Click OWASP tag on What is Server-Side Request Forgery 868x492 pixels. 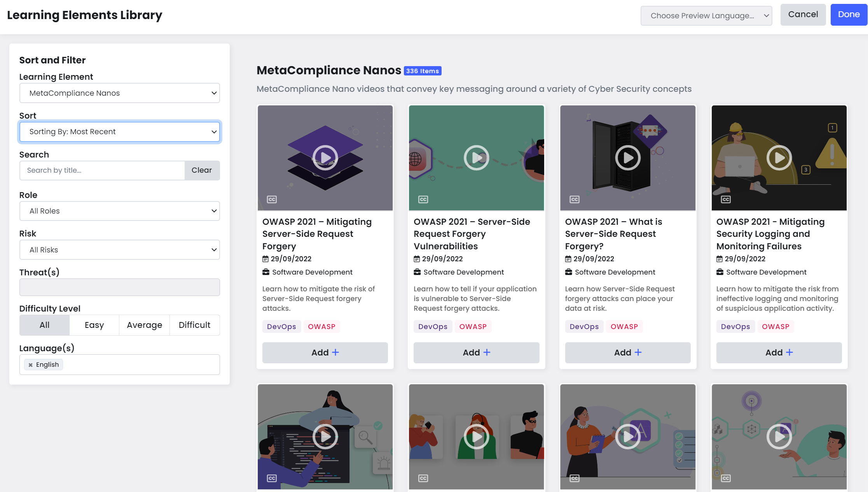[624, 327]
